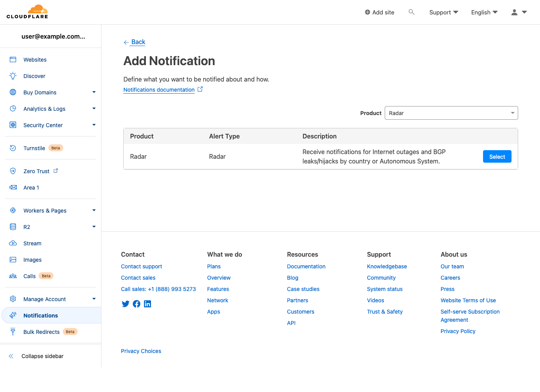
Task: Expand the Buy Domains submenu arrow
Action: 94,92
